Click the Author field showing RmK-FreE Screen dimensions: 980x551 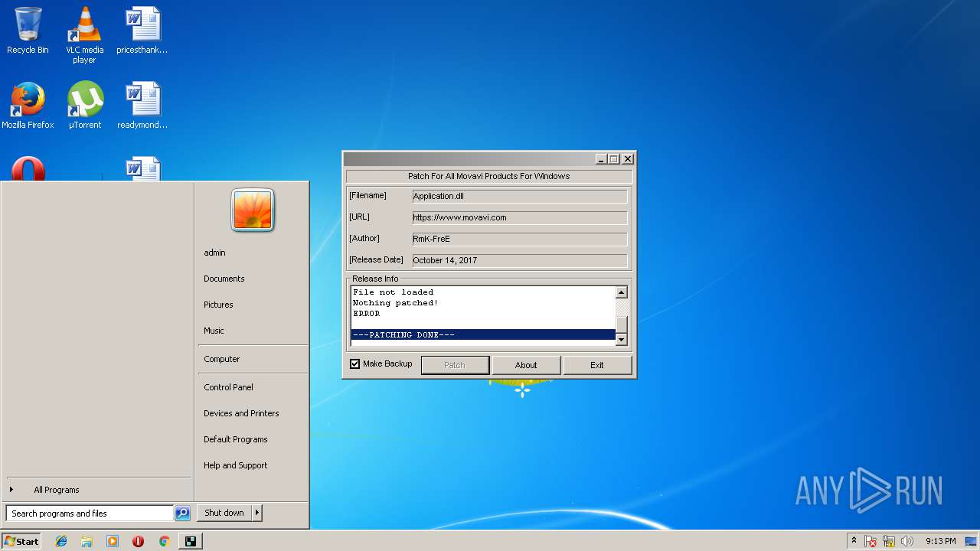tap(519, 239)
